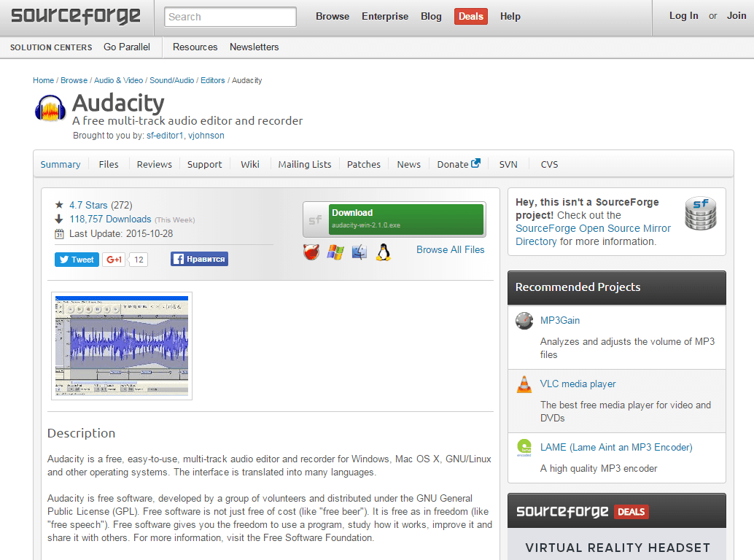Click into the Search field
Image resolution: width=754 pixels, height=560 pixels.
[x=230, y=17]
